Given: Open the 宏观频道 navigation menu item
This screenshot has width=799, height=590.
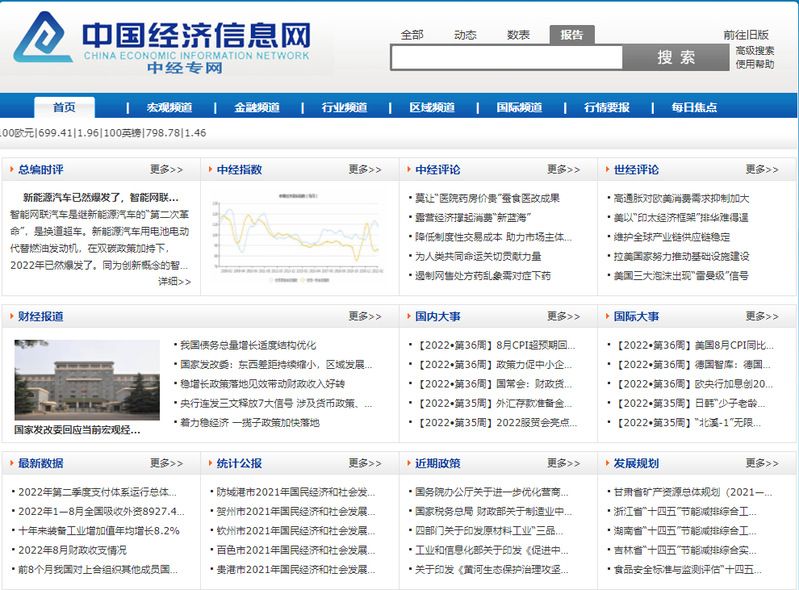Looking at the screenshot, I should [169, 108].
